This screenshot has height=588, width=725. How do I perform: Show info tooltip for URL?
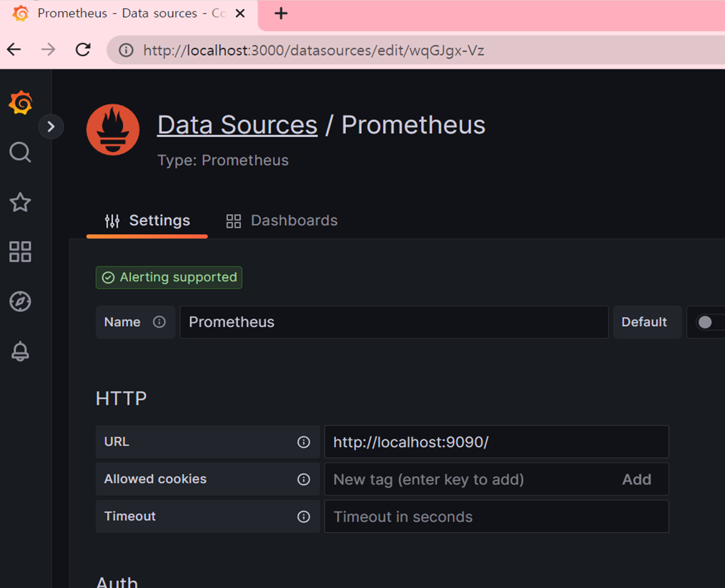pos(304,442)
